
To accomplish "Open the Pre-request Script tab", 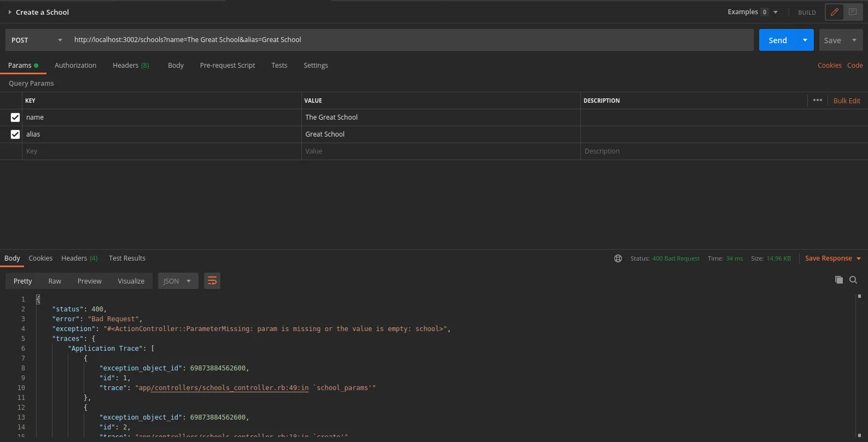I will (228, 66).
